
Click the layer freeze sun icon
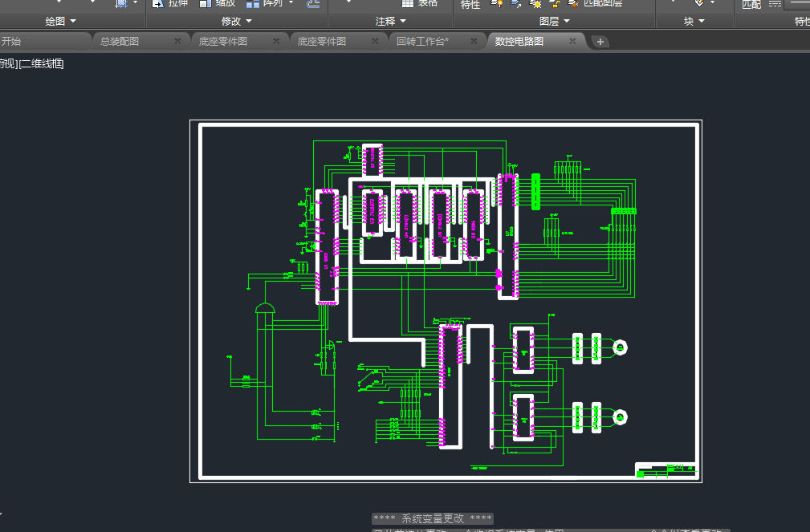pos(535,3)
